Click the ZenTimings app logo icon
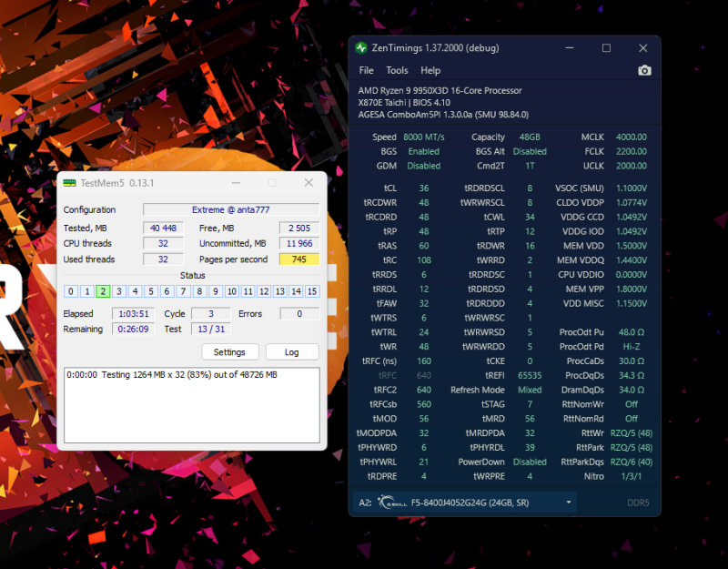This screenshot has width=728, height=569. (x=361, y=48)
